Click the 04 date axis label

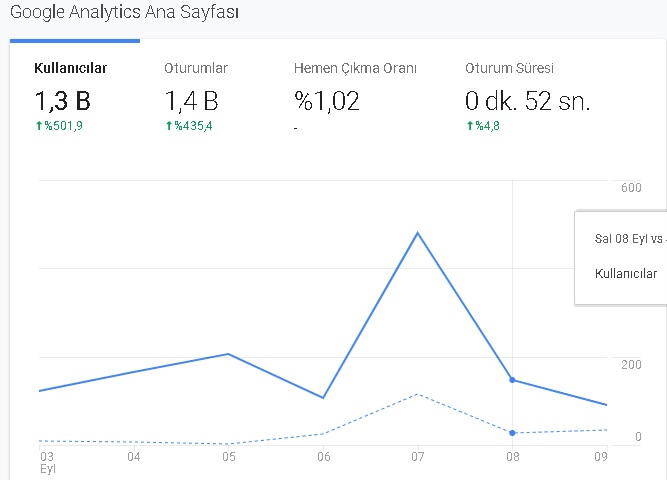coord(134,457)
